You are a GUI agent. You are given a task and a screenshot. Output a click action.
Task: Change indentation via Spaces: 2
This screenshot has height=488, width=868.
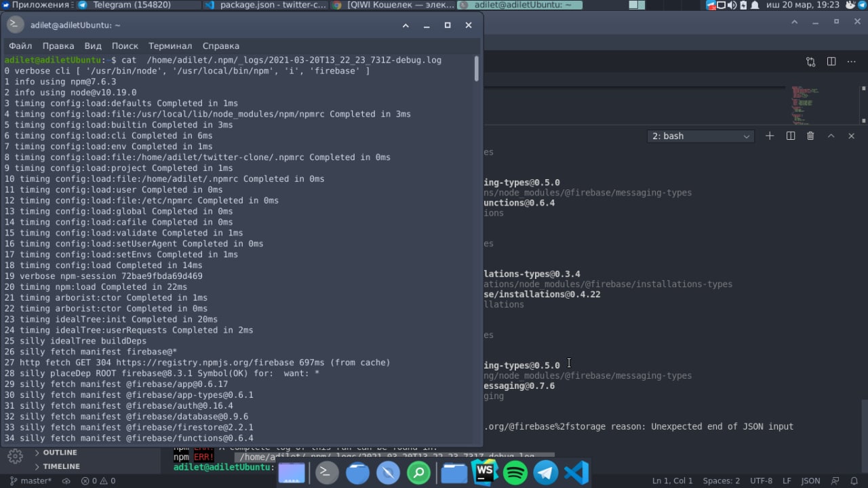722,481
